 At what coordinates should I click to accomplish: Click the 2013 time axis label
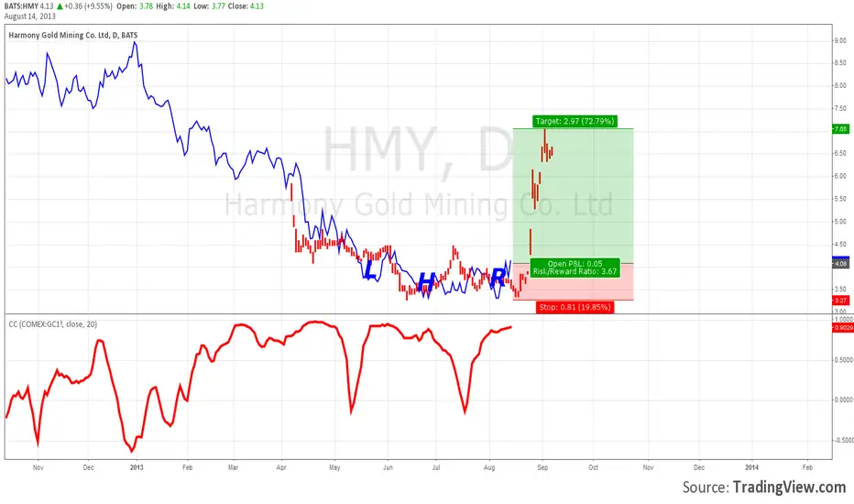pos(137,467)
